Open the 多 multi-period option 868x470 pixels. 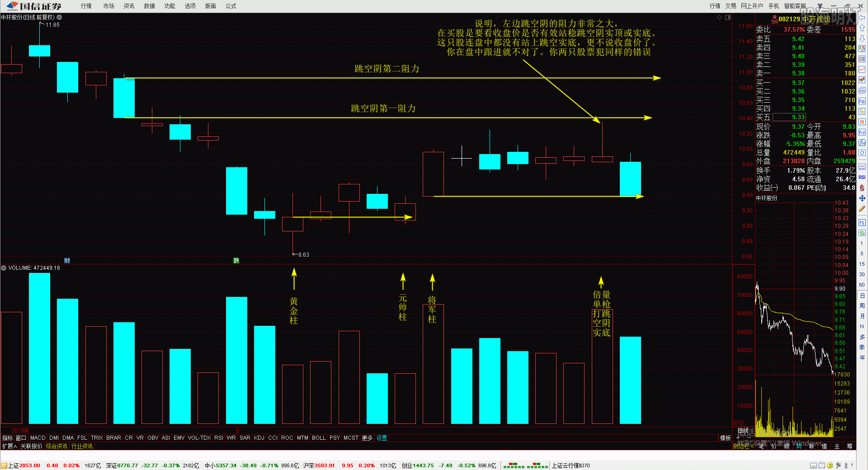pyautogui.click(x=862, y=337)
